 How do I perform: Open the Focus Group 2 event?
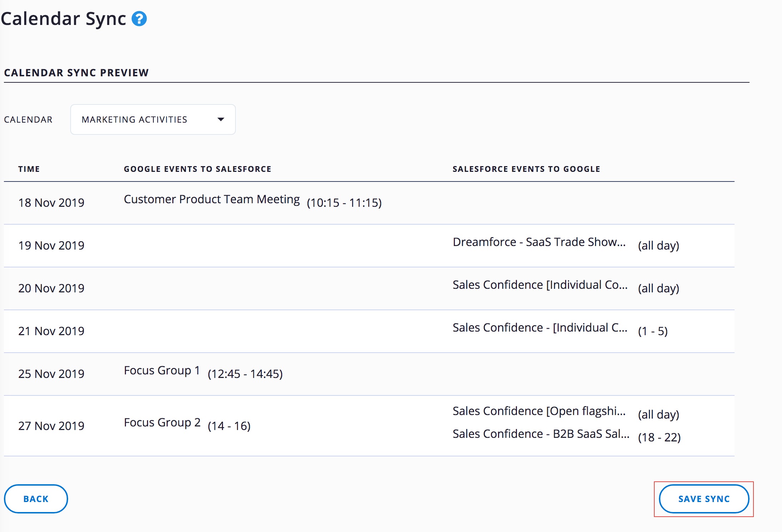(x=162, y=423)
